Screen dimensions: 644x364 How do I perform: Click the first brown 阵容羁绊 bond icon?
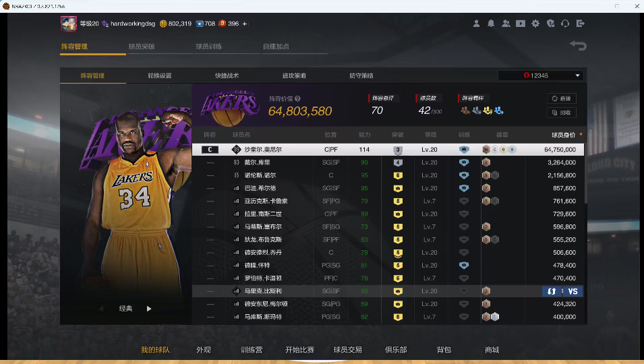click(x=465, y=110)
